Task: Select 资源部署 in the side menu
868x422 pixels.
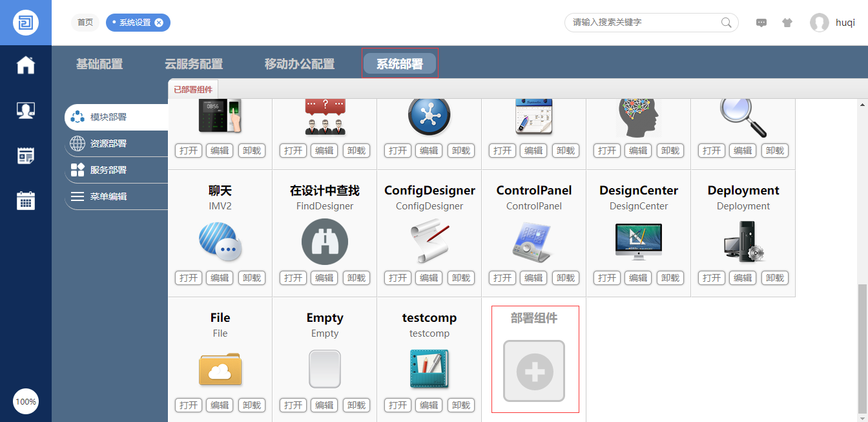Action: tap(108, 143)
